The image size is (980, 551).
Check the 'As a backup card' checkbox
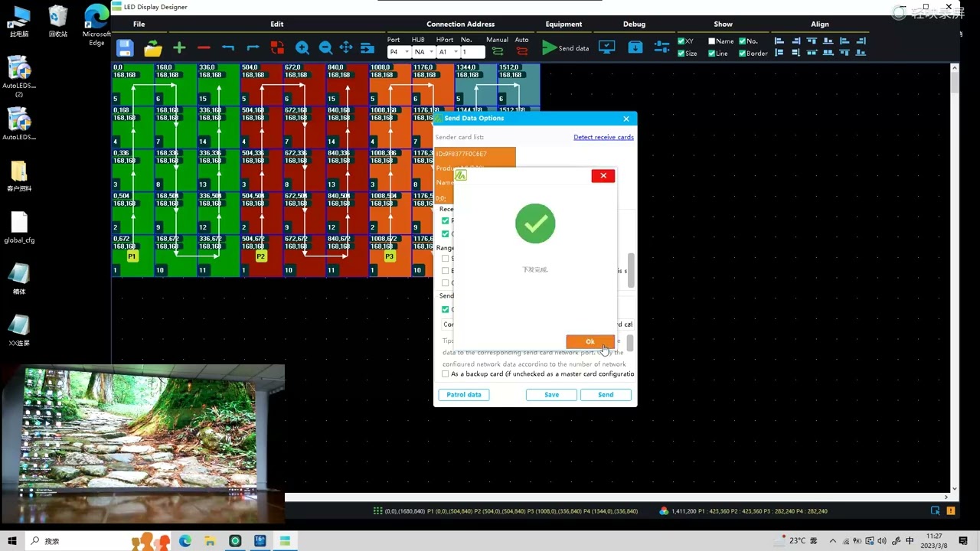pyautogui.click(x=446, y=374)
